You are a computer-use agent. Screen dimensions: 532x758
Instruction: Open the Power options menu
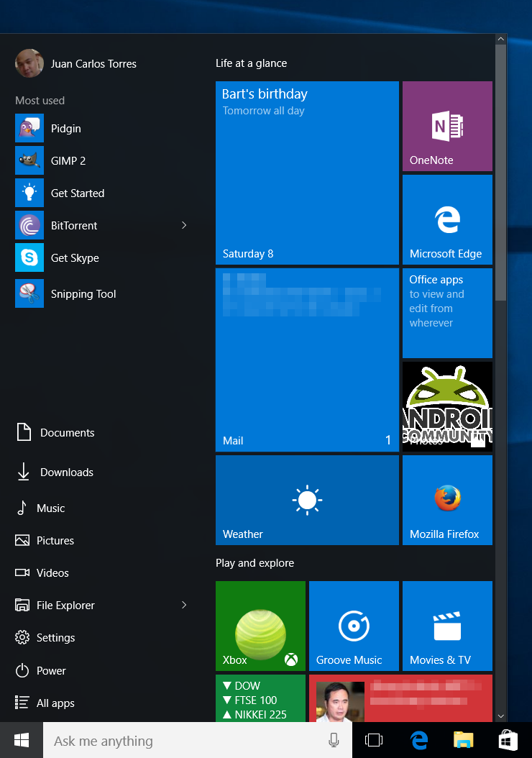click(50, 671)
